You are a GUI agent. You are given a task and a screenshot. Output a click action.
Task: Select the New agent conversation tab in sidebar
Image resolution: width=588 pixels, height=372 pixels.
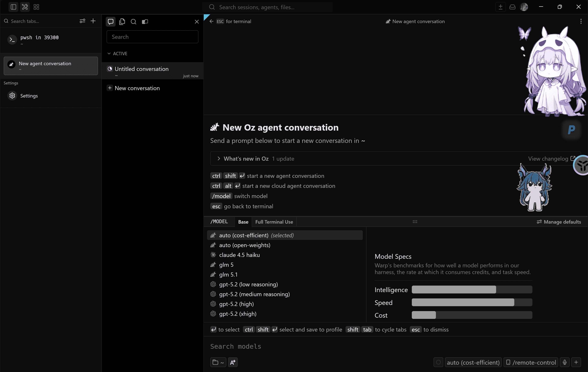51,66
